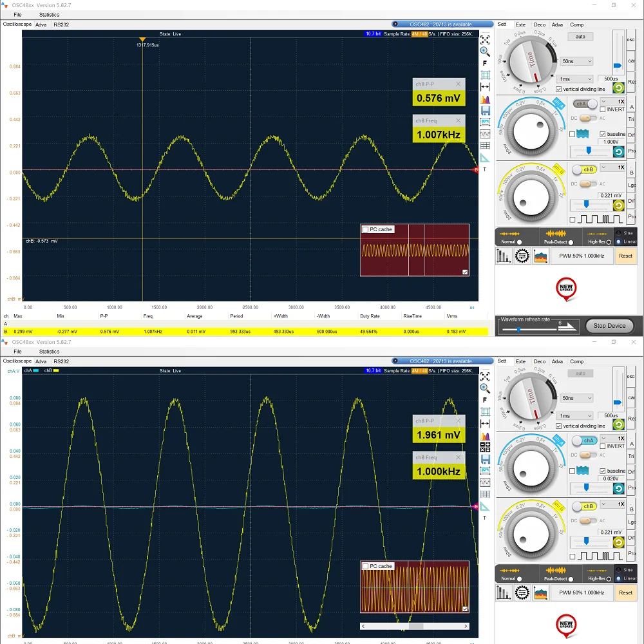The height and width of the screenshot is (644, 644).
Task: Click the triangle ruler icon in top window
Action: [485, 158]
